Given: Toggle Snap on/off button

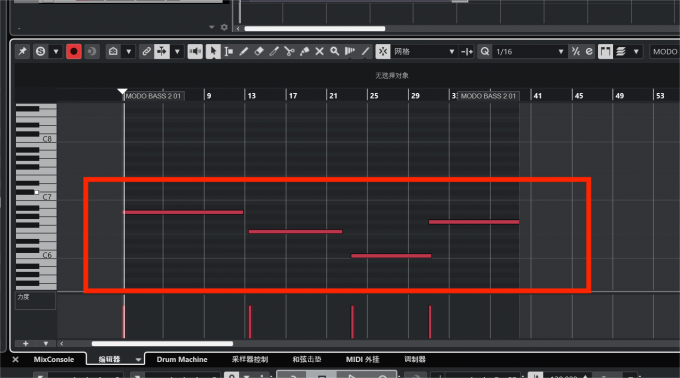Looking at the screenshot, I should point(382,52).
